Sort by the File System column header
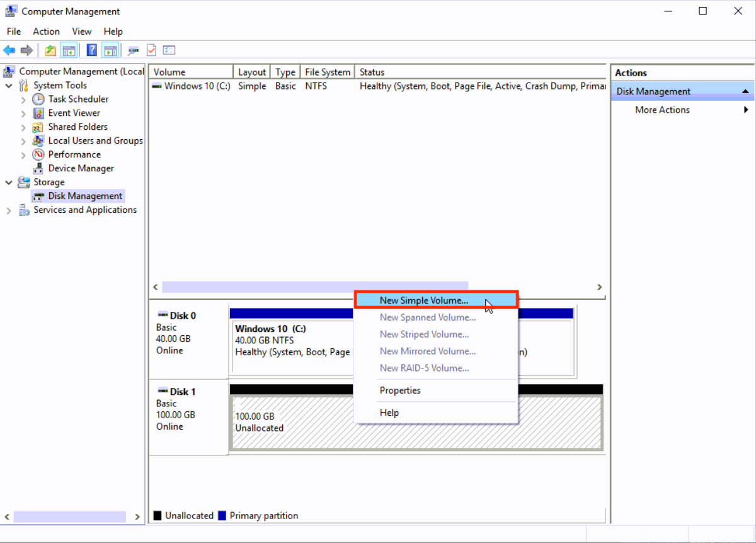The width and height of the screenshot is (756, 543). (x=327, y=72)
